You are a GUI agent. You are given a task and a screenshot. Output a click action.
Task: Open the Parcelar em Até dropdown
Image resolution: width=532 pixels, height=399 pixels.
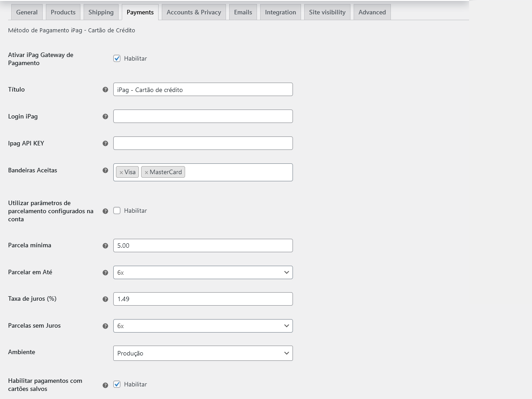203,272
